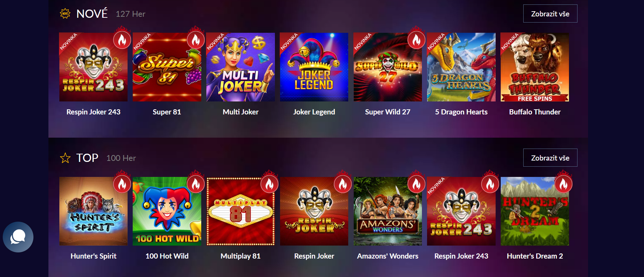The width and height of the screenshot is (644, 277).
Task: Click the flame badge on Super Wild 27
Action: pos(416,40)
